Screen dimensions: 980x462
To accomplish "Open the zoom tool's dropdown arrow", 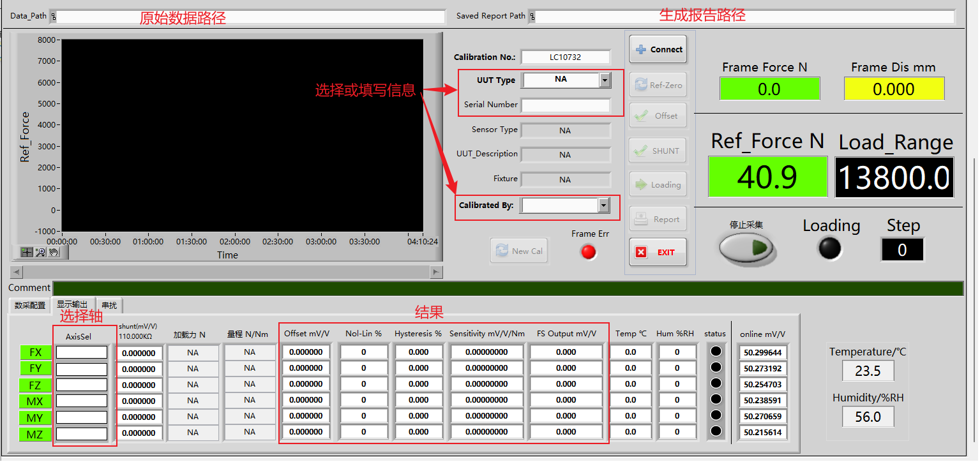I will (x=43, y=255).
